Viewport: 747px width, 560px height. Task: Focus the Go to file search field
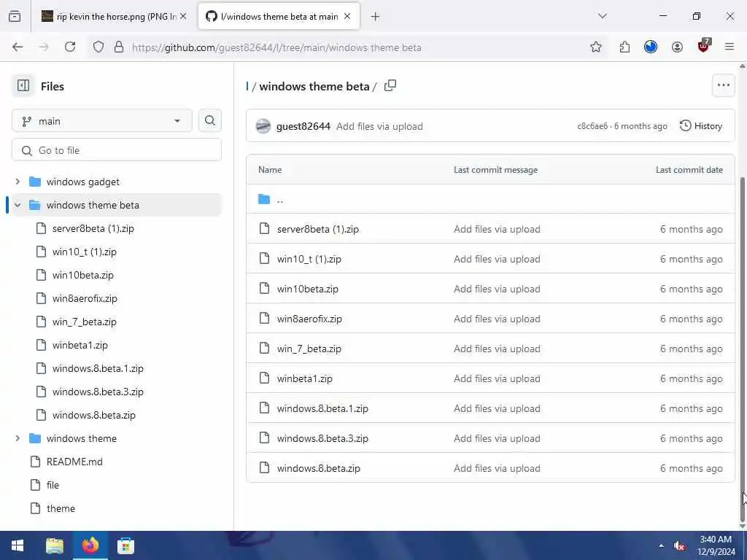pos(117,150)
